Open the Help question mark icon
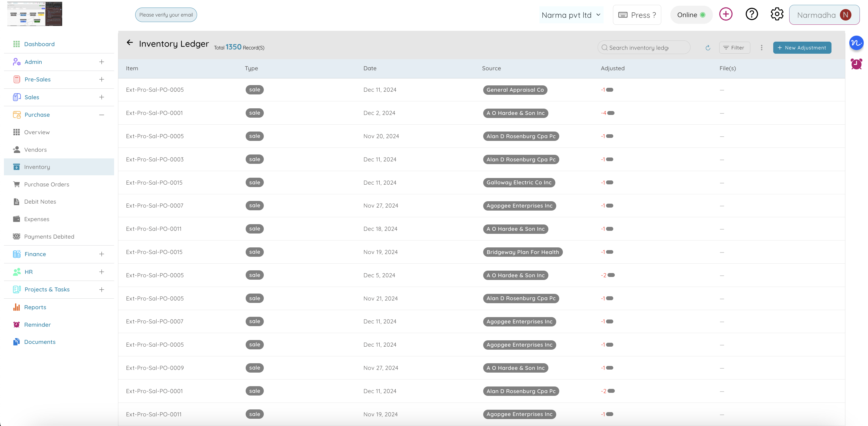The image size is (868, 426). pyautogui.click(x=751, y=14)
